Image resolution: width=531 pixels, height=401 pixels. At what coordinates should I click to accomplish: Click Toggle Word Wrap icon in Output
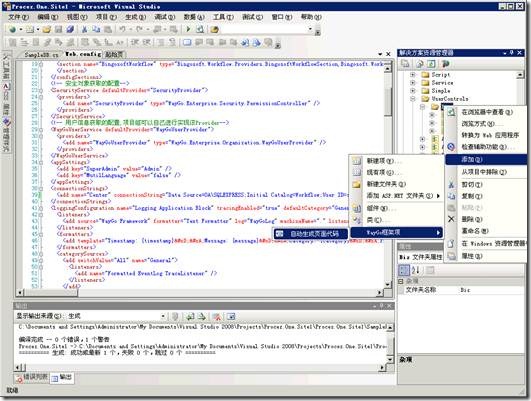(231, 317)
